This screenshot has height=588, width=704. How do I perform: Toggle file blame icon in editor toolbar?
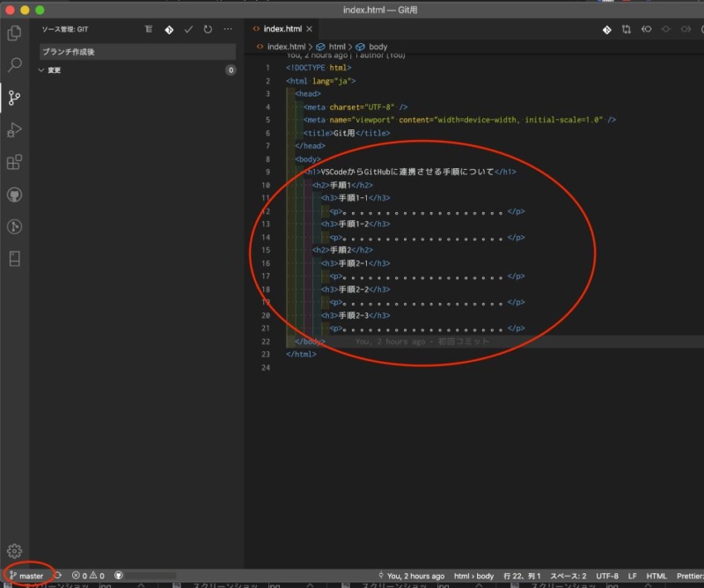click(x=646, y=29)
